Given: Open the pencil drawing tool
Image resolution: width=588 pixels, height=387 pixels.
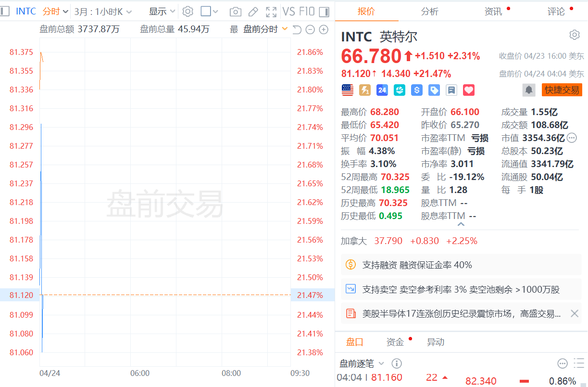Looking at the screenshot, I should (x=253, y=12).
